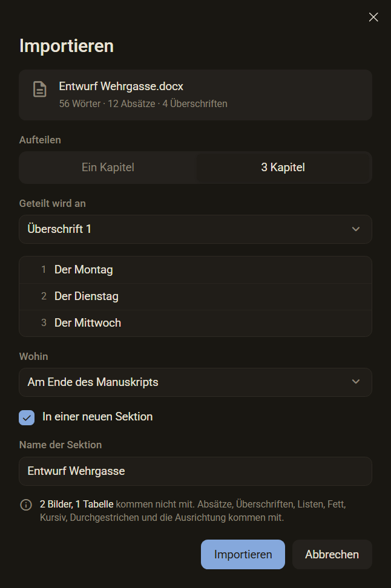The image size is (391, 588).
Task: Click the document file icon
Action: pos(40,90)
